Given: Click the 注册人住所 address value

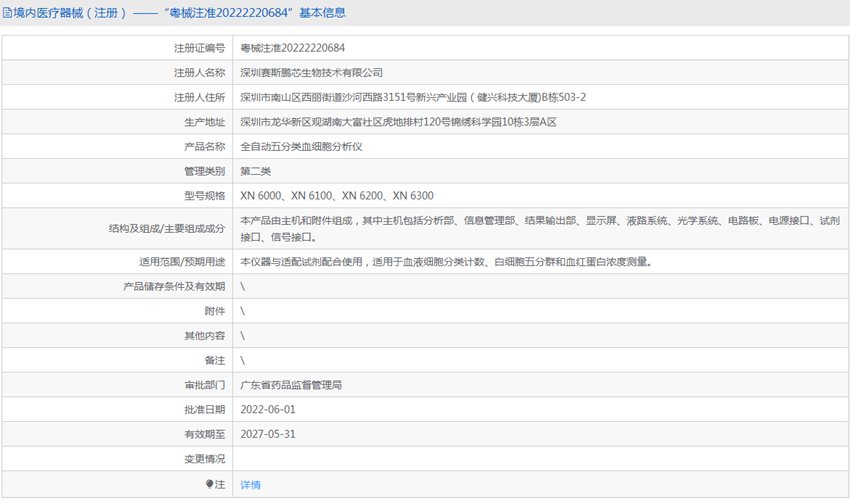Looking at the screenshot, I should click(x=413, y=98).
